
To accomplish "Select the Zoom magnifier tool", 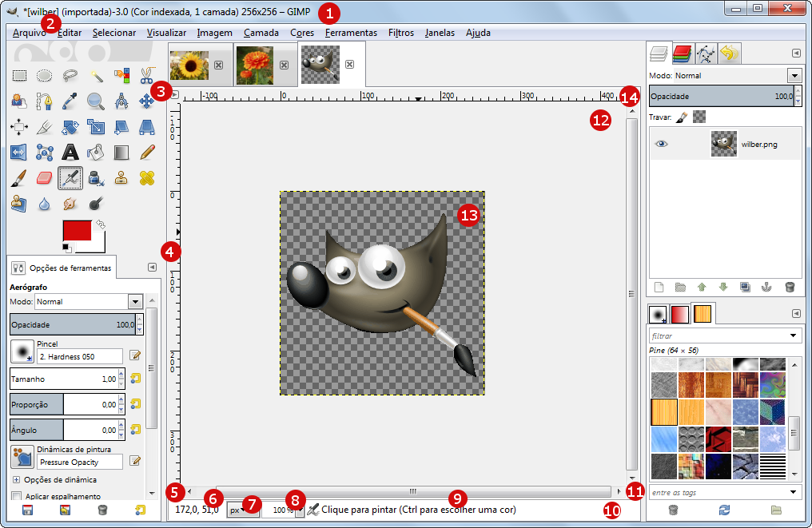I will tap(96, 101).
